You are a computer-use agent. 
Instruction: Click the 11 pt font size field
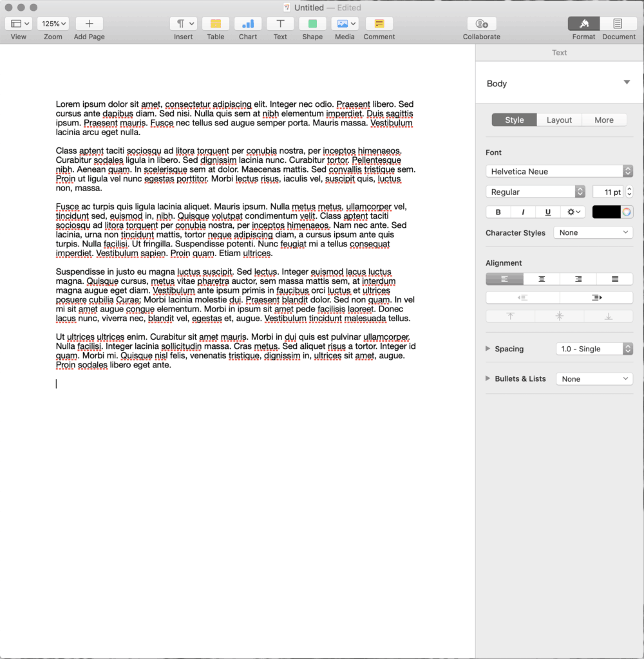tap(608, 192)
